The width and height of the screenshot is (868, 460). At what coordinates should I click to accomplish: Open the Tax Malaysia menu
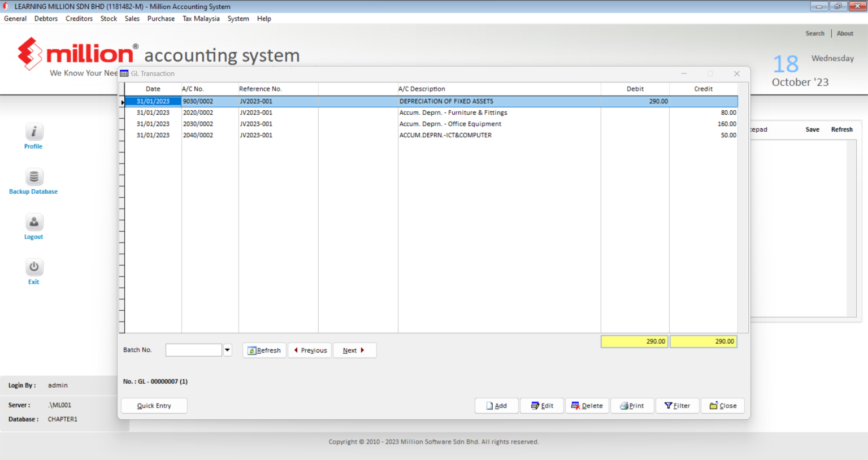201,18
